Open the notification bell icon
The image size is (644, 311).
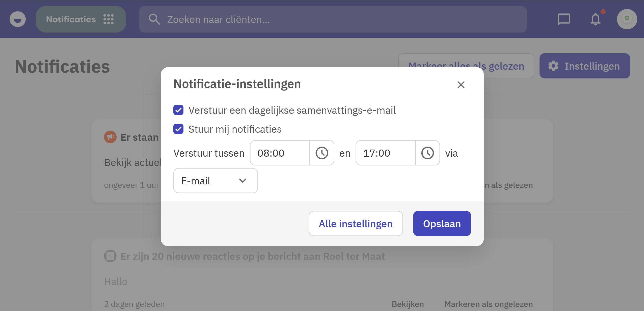(596, 19)
